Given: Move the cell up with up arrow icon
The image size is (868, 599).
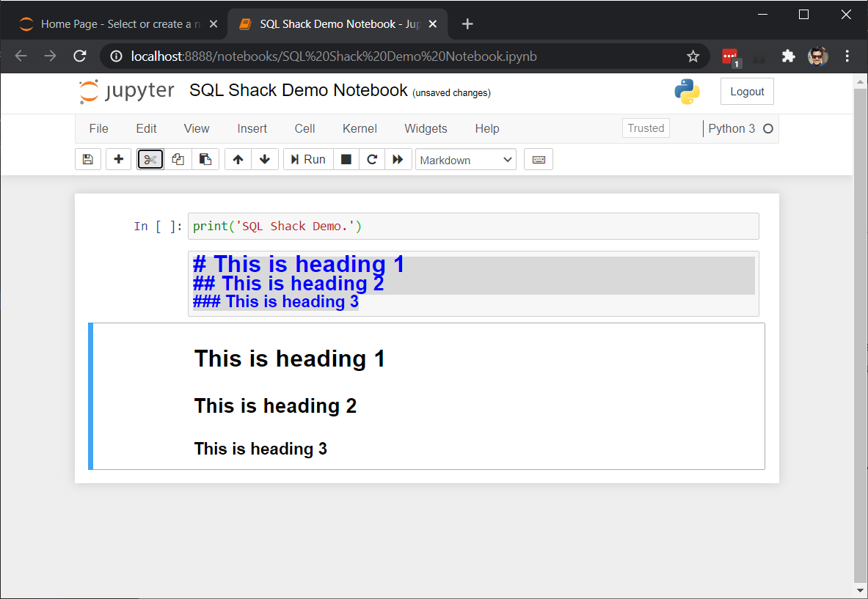Looking at the screenshot, I should point(237,159).
